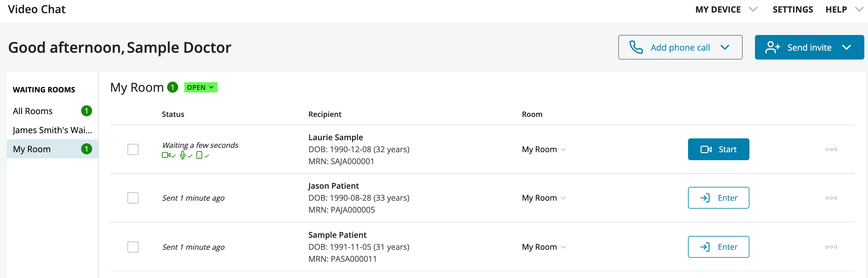The width and height of the screenshot is (868, 278).
Task: Select the checkbox for Laurie Sample
Action: pyautogui.click(x=133, y=149)
